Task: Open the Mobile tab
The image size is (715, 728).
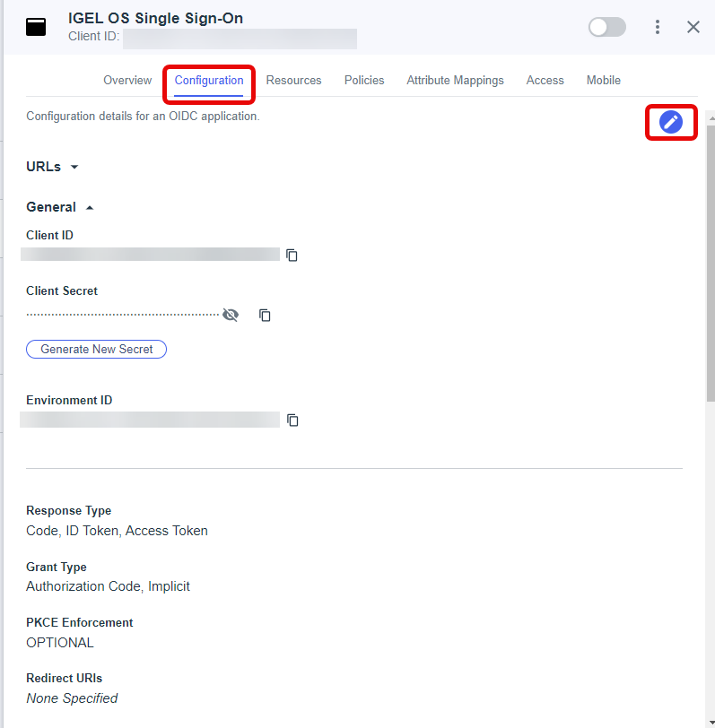Action: click(x=604, y=81)
